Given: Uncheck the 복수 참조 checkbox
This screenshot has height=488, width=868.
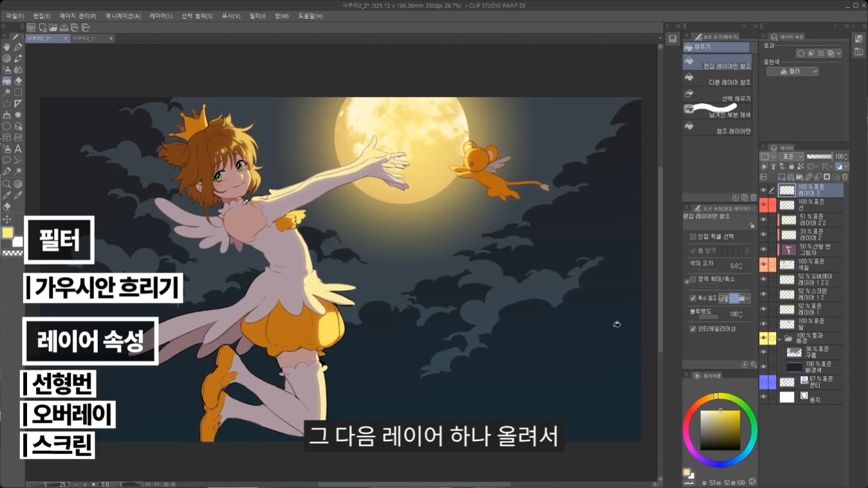Looking at the screenshot, I should pos(693,298).
